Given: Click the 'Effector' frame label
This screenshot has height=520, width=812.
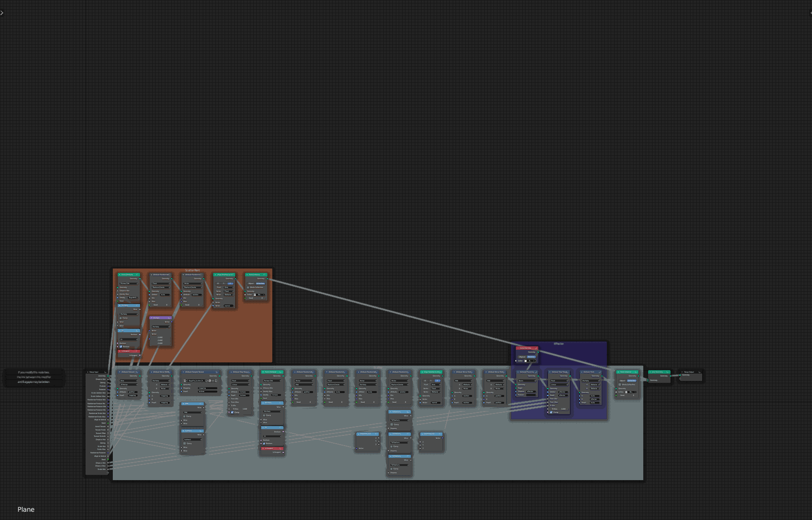Looking at the screenshot, I should 559,343.
